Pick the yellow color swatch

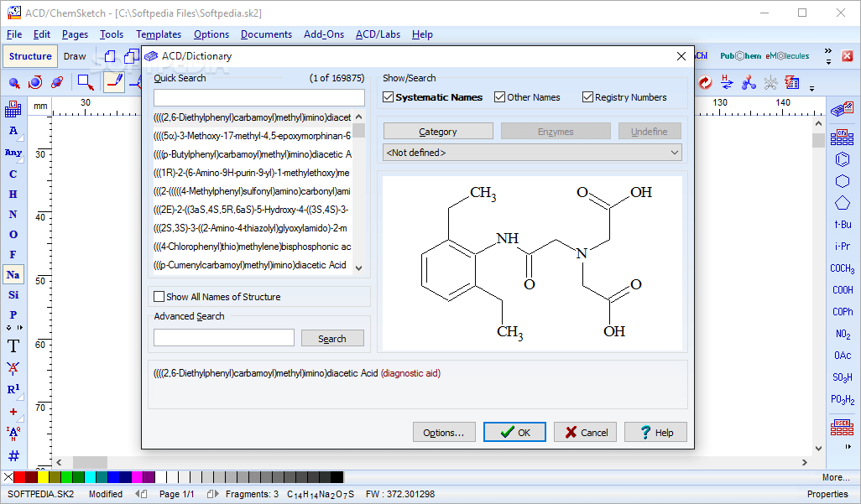click(x=43, y=477)
